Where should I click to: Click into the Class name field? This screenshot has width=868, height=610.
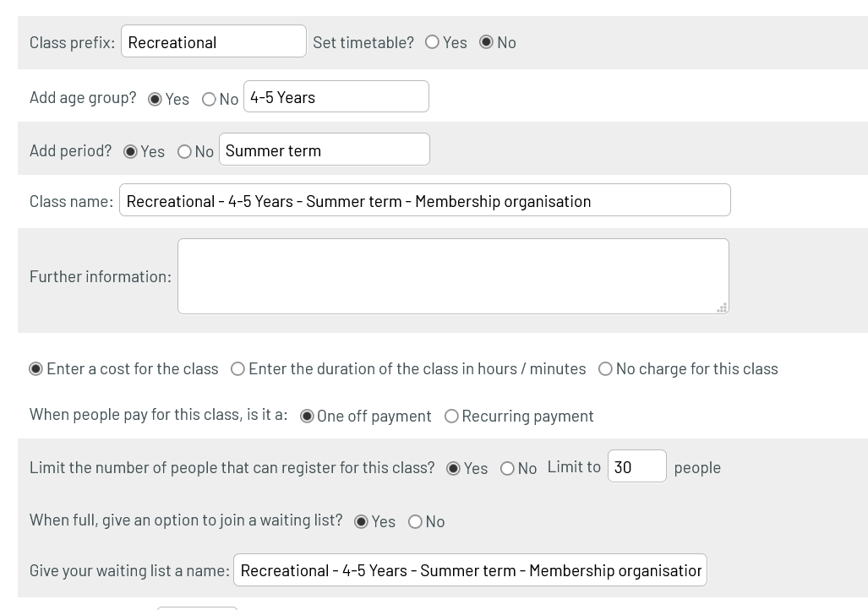coord(424,201)
